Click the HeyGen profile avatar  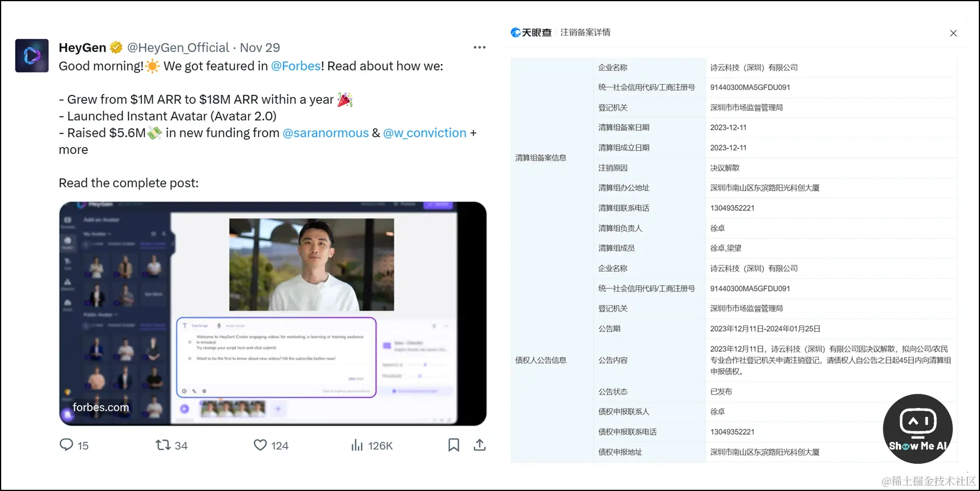32,56
